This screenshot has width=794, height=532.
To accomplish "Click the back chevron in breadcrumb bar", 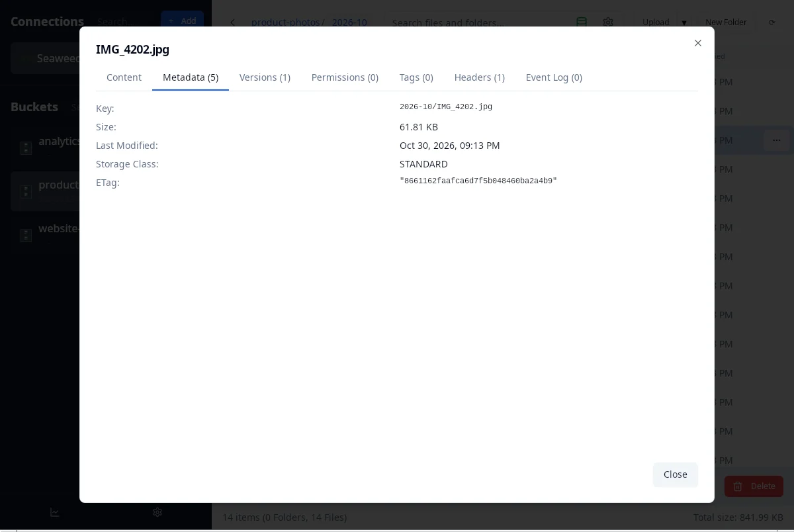I will [x=232, y=22].
